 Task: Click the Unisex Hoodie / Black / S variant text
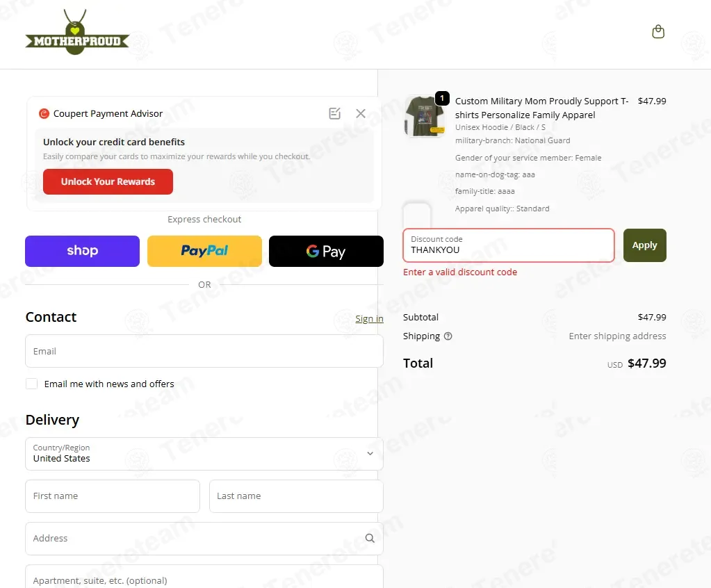[x=500, y=127]
